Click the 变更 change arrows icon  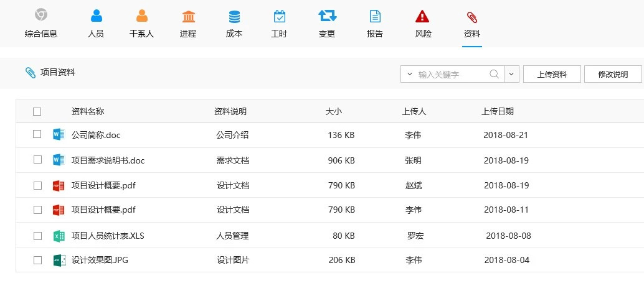tap(327, 16)
